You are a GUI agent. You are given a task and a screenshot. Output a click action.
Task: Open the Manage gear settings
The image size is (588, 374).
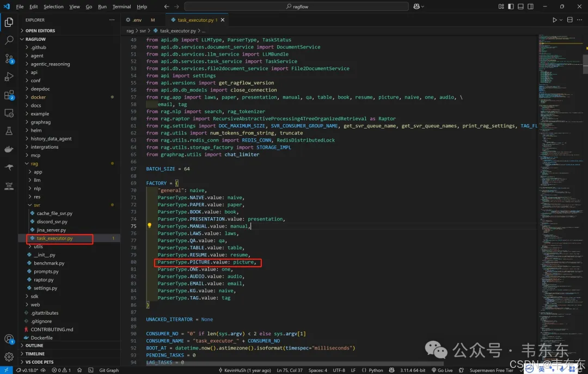[x=9, y=357]
